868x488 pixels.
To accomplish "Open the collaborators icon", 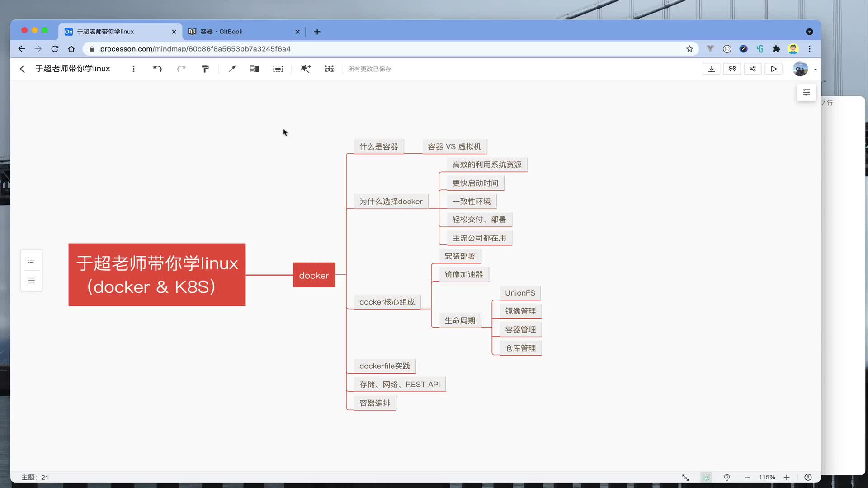I will pos(732,69).
